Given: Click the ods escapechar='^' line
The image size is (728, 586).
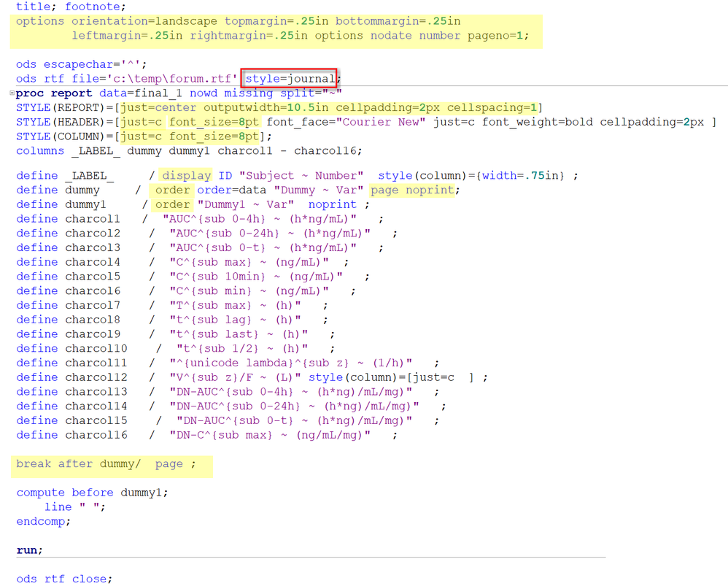Looking at the screenshot, I should pos(81,64).
